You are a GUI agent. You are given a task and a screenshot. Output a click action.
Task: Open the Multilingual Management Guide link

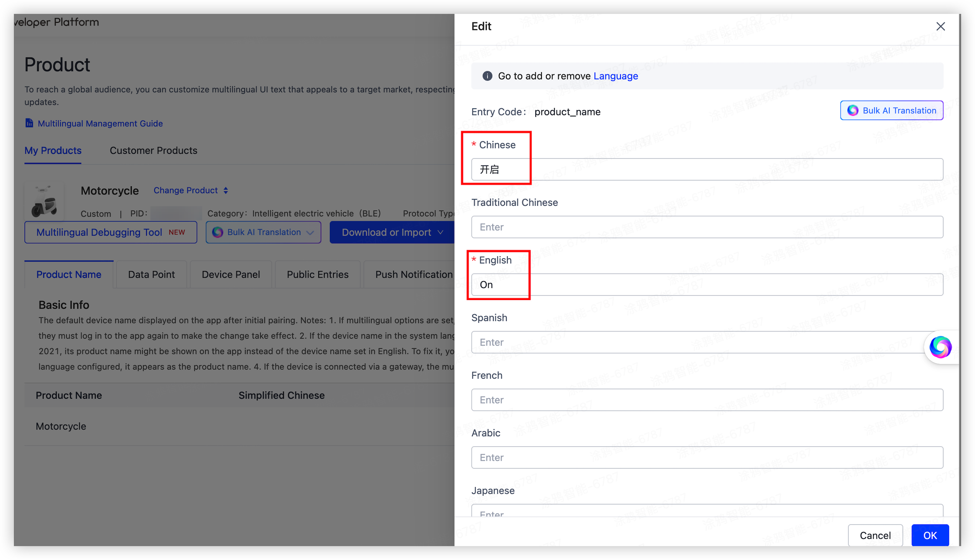pyautogui.click(x=100, y=123)
